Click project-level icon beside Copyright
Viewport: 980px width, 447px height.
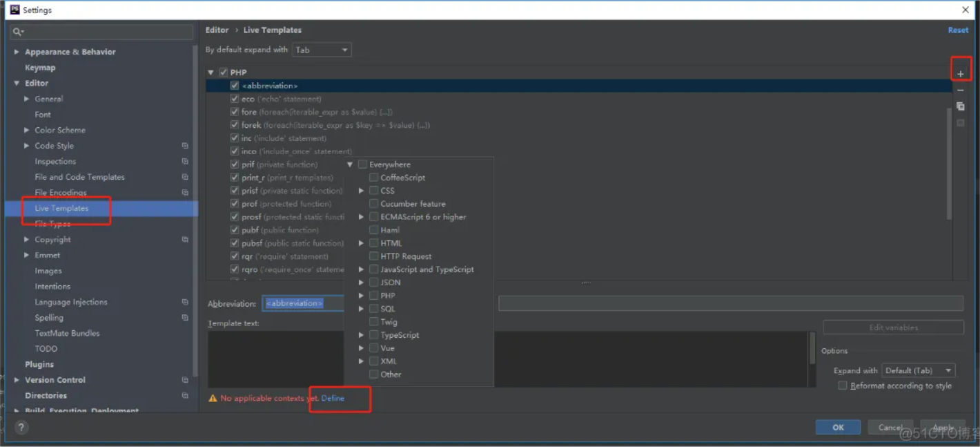[185, 240]
